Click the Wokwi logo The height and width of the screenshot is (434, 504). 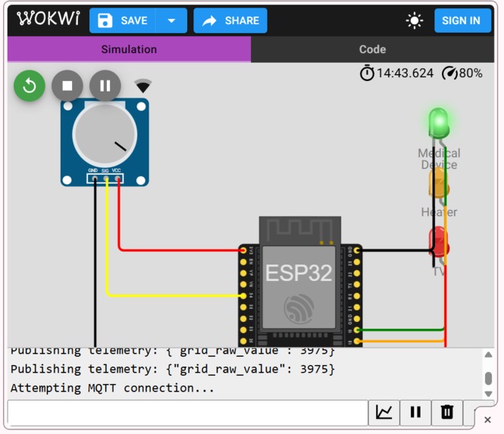[49, 19]
